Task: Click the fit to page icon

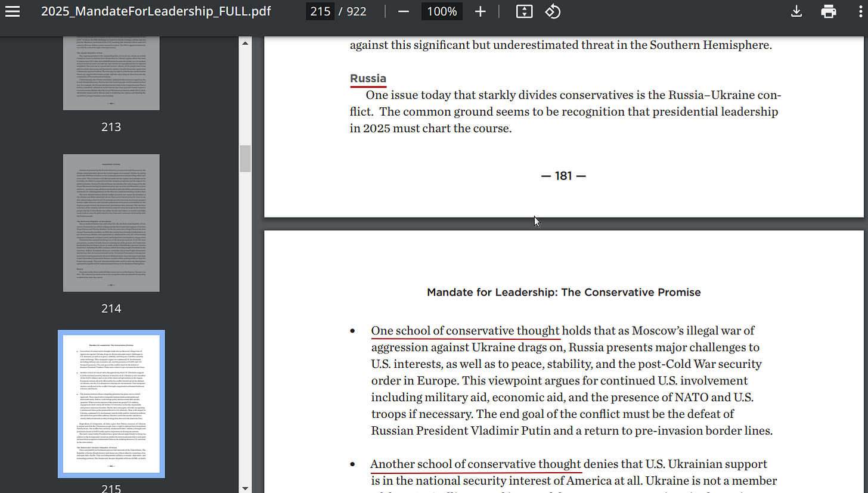Action: click(x=524, y=11)
